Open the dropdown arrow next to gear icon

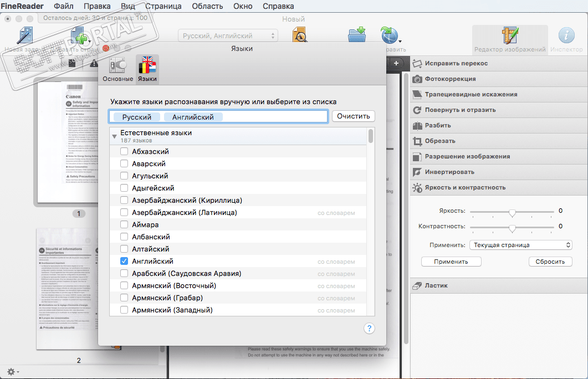pyautogui.click(x=18, y=372)
